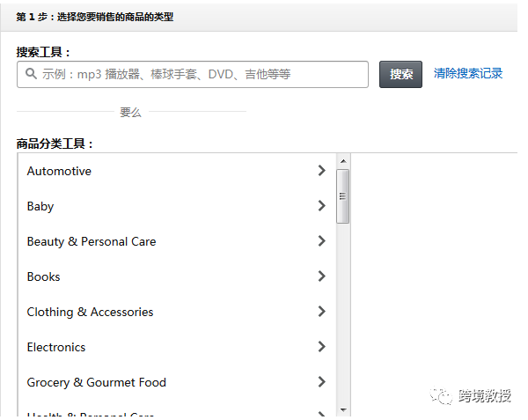Click the scrollbar down arrow
528x420 pixels.
(343, 410)
